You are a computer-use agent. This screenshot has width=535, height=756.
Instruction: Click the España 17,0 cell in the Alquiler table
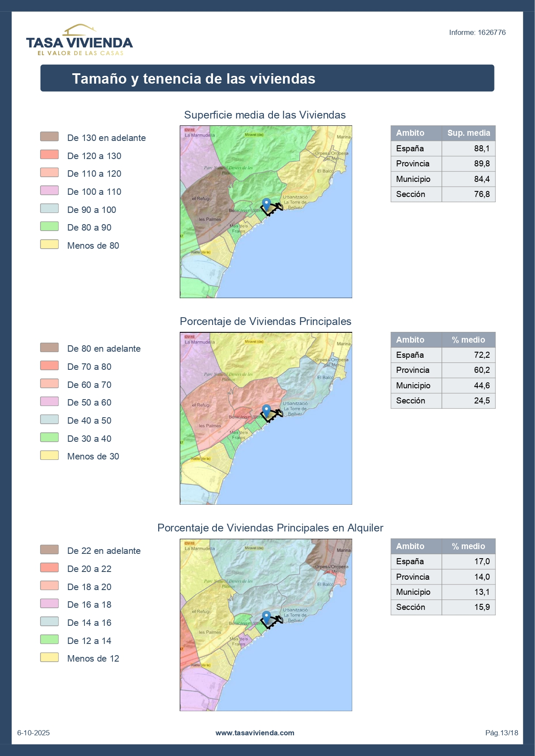(468, 562)
